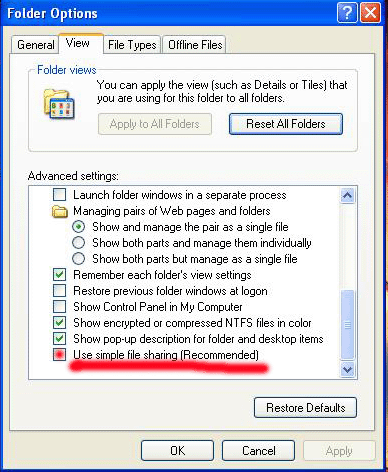Open the Offline Files tab
The height and width of the screenshot is (472, 388).
coord(195,45)
